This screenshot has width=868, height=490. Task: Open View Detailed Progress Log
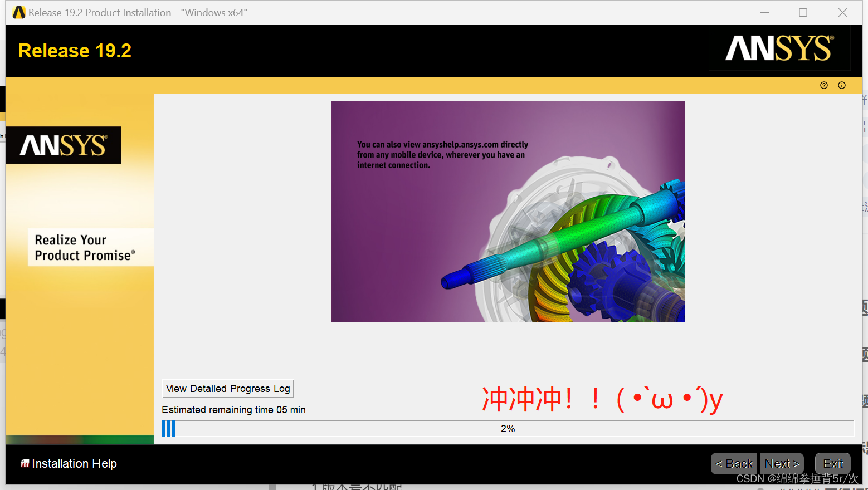(x=227, y=388)
